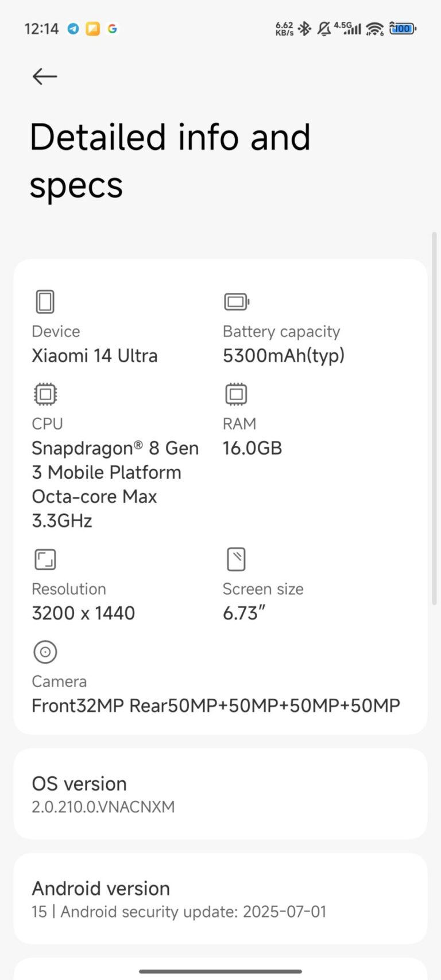Tap the Resolution icon
441x980 pixels.
[45, 559]
